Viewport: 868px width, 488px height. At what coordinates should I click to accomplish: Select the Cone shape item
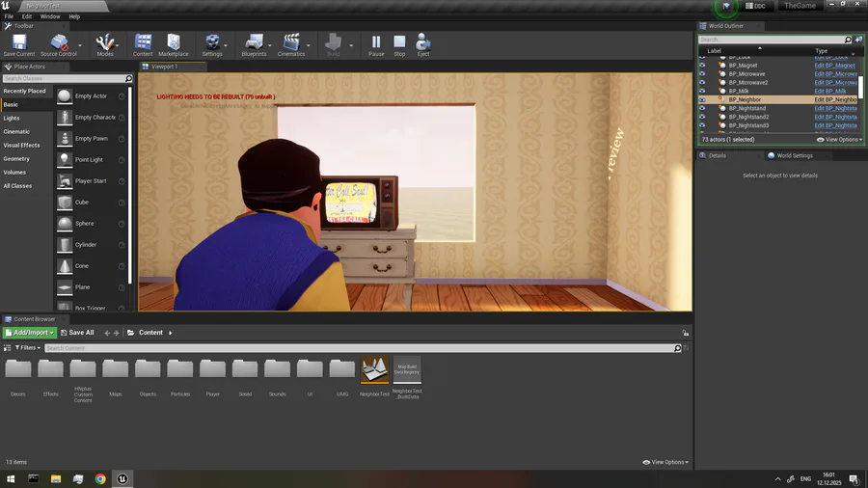tap(91, 265)
